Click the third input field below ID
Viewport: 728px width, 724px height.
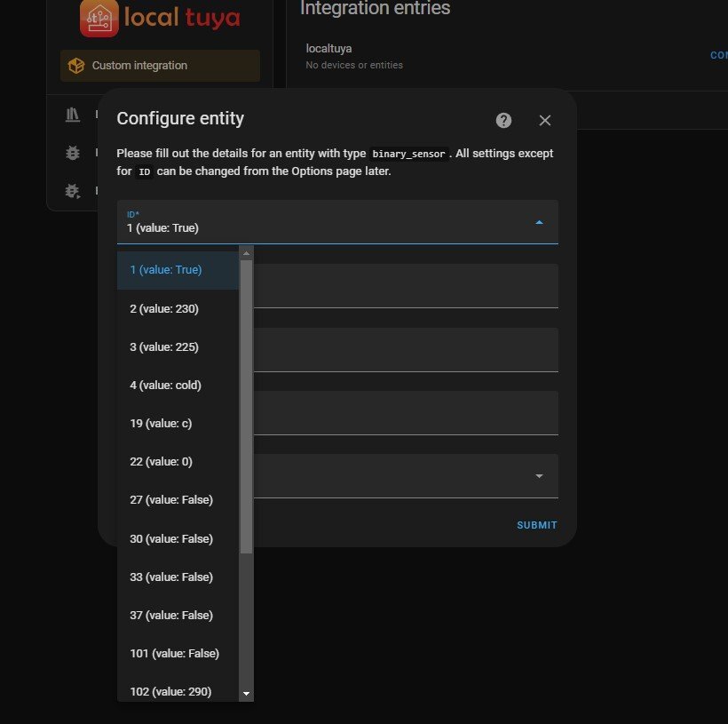point(406,413)
